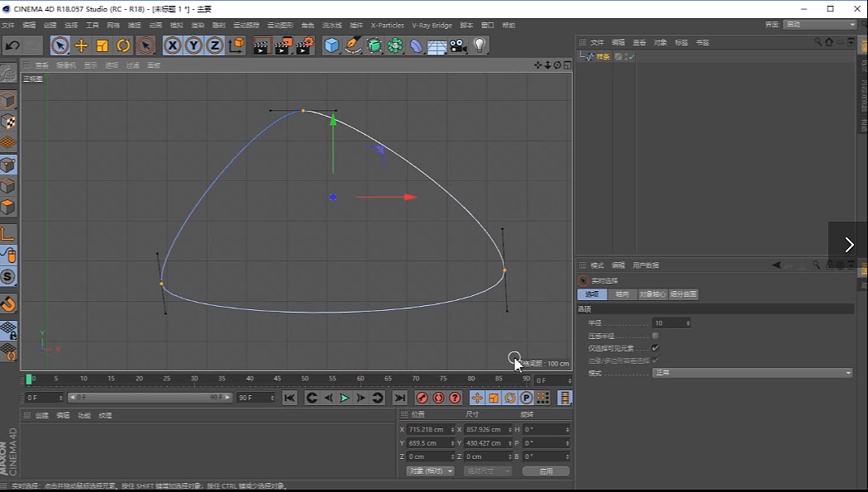
Task: Open the object relative coordinate dropdown
Action: [x=430, y=471]
